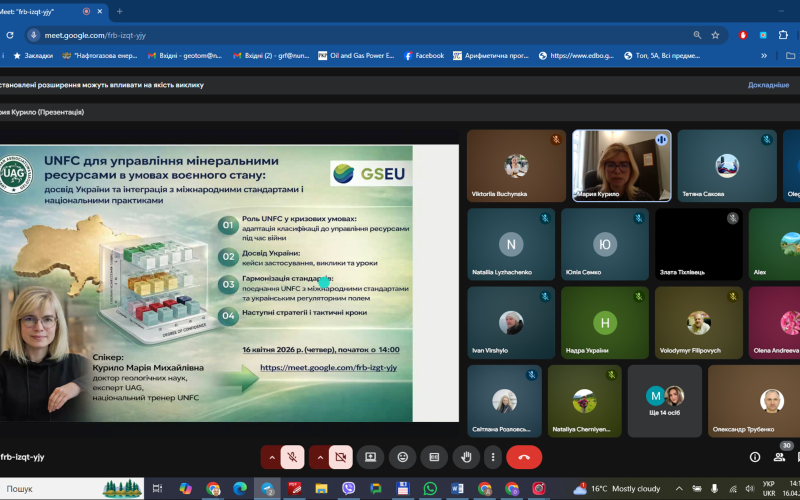Select Ivan Virshylo's participant tile
The width and height of the screenshot is (800, 500).
(511, 323)
